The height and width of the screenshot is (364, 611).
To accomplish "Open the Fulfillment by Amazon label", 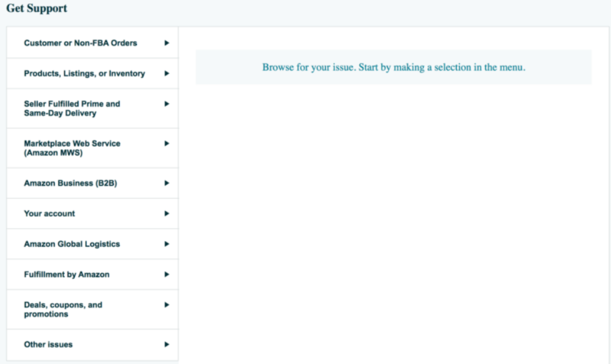I will click(67, 275).
